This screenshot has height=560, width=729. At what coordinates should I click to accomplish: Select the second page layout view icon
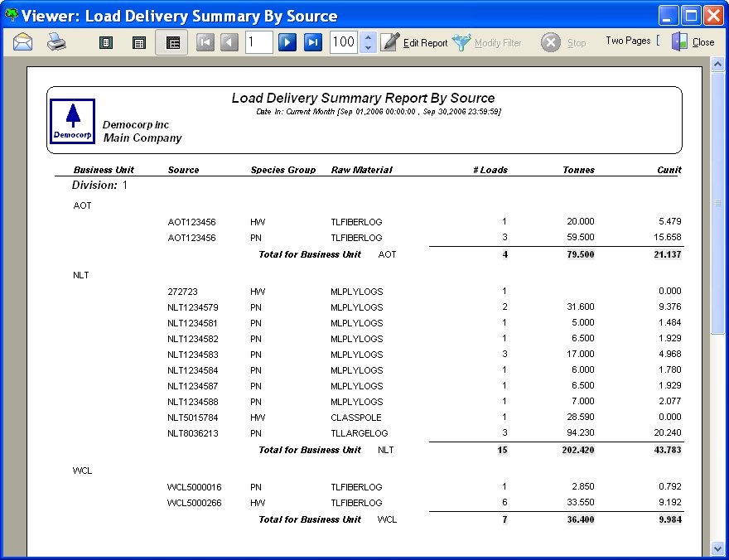139,42
